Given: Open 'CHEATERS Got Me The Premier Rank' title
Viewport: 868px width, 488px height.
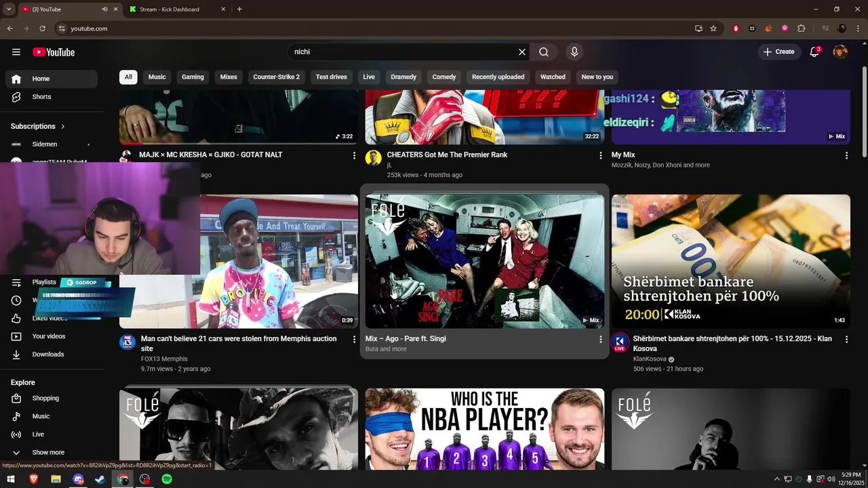Looking at the screenshot, I should (447, 155).
